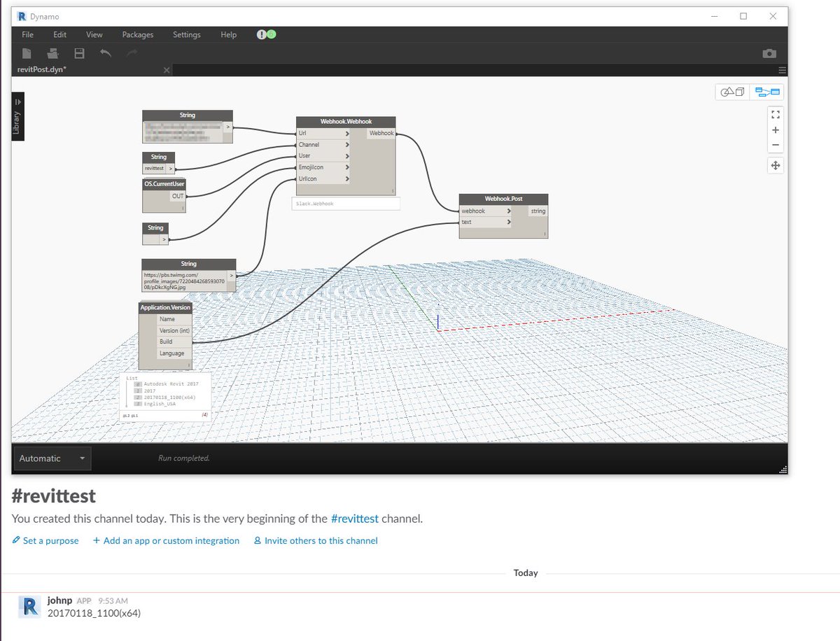Click the Name output of Application.Version
Screen dimensions: 840x641
coord(174,319)
